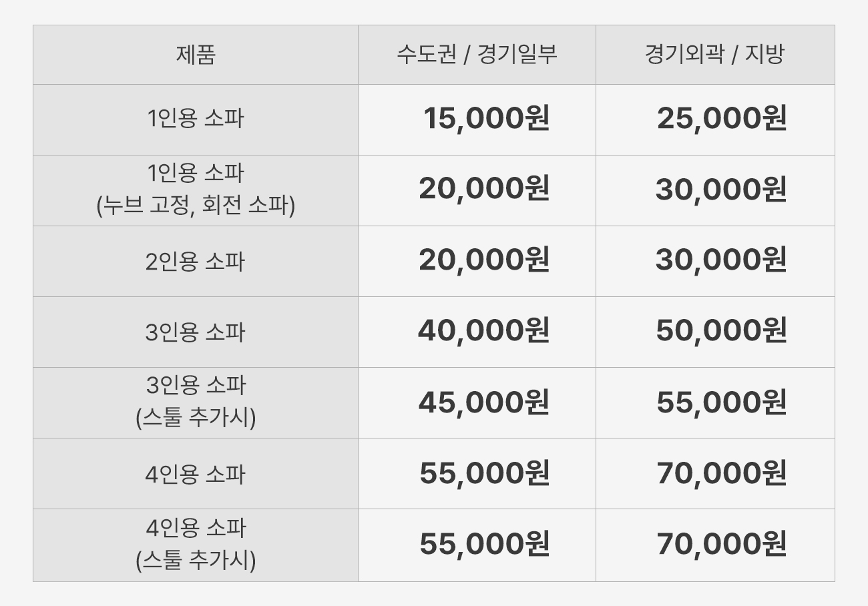Click 30,000원 in the 회전 소파 row
868x606 pixels.
(x=721, y=190)
